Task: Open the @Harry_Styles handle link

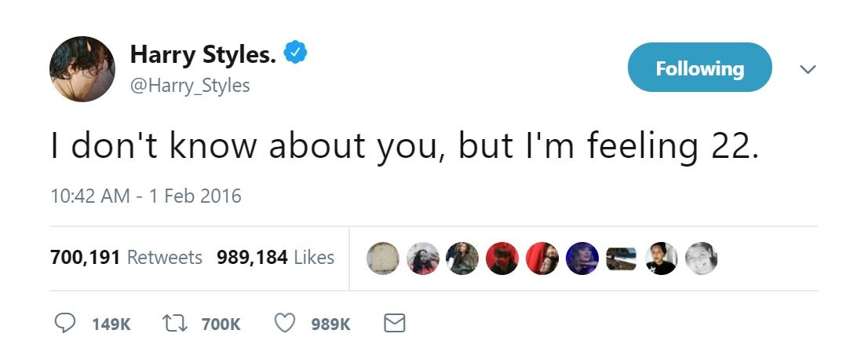Action: click(x=189, y=84)
